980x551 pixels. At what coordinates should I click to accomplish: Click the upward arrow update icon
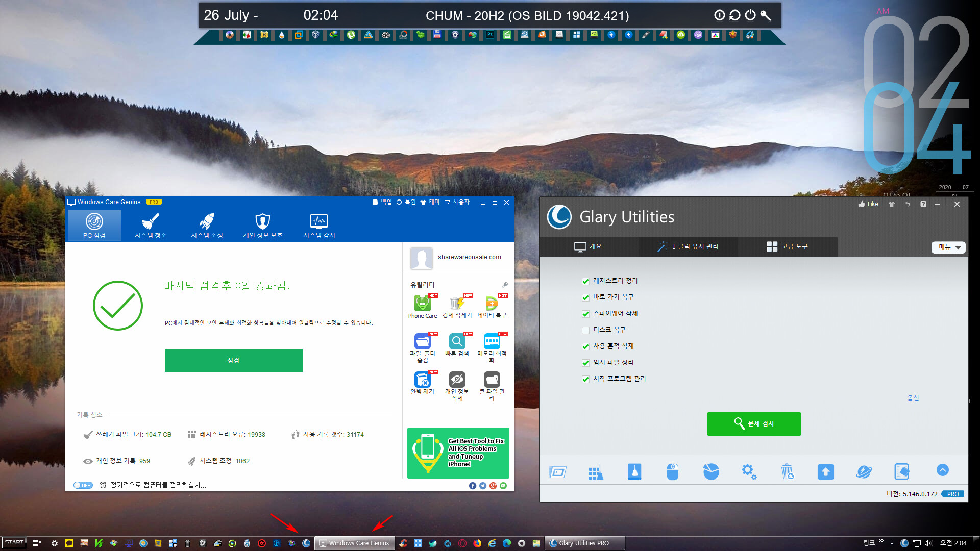point(825,472)
